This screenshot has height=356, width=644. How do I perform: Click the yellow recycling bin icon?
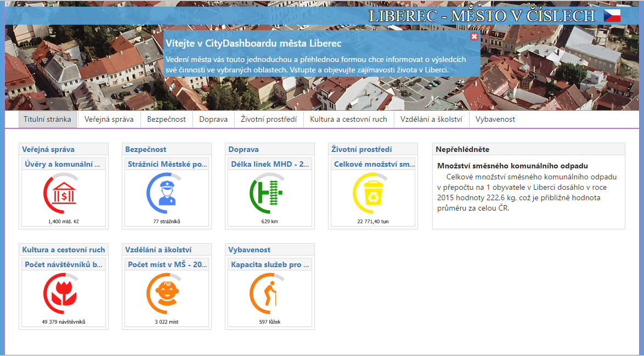373,193
